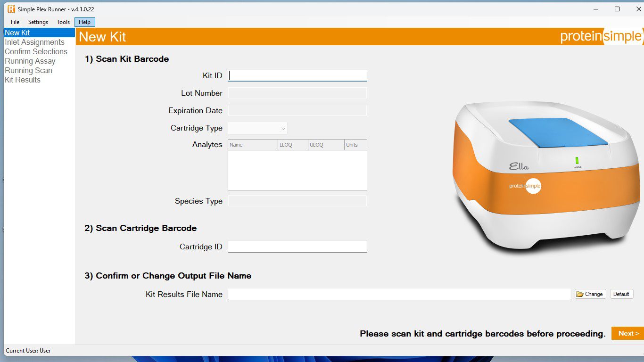Open the Help menu
Image resolution: width=644 pixels, height=362 pixels.
(84, 22)
